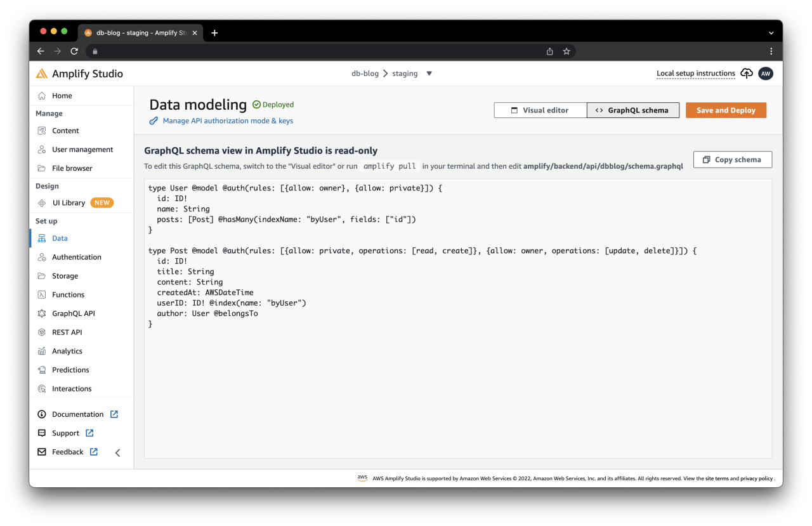Open the browser tab list chevron
Screen dimensions: 812x526
click(771, 33)
